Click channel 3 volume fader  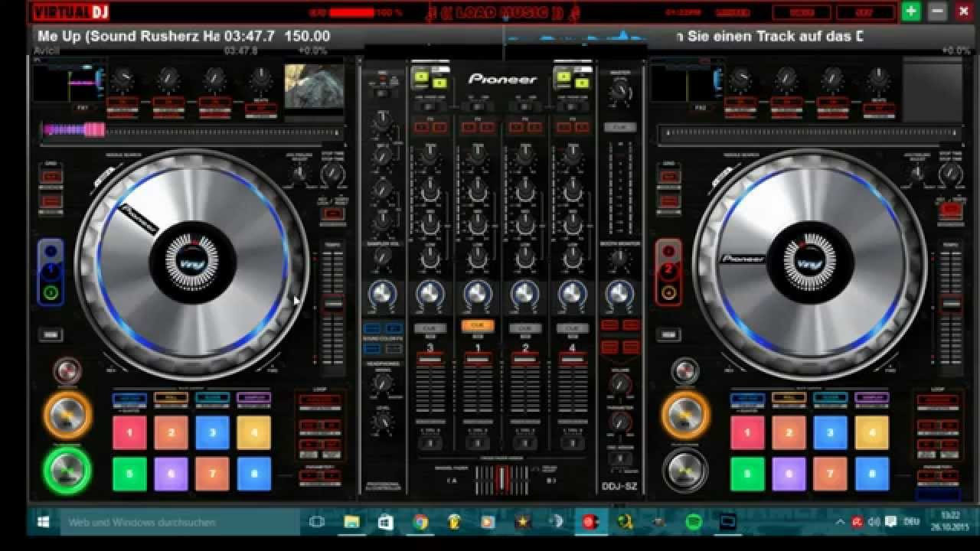coord(430,358)
